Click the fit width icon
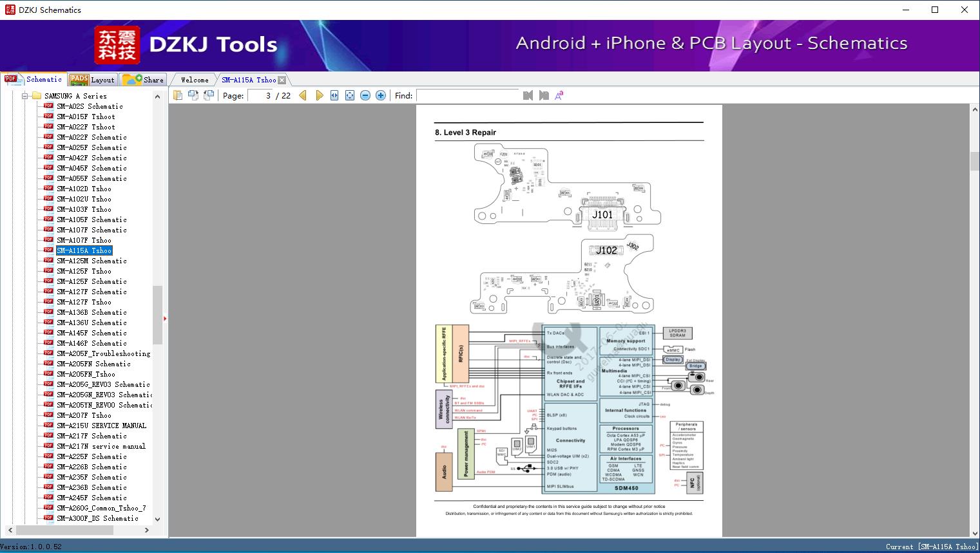Viewport: 980px width, 553px height. (334, 95)
